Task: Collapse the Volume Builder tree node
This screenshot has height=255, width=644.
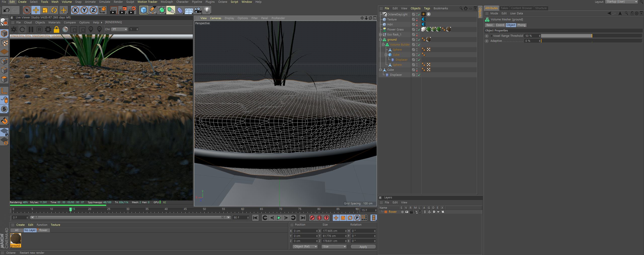Action: (383, 45)
